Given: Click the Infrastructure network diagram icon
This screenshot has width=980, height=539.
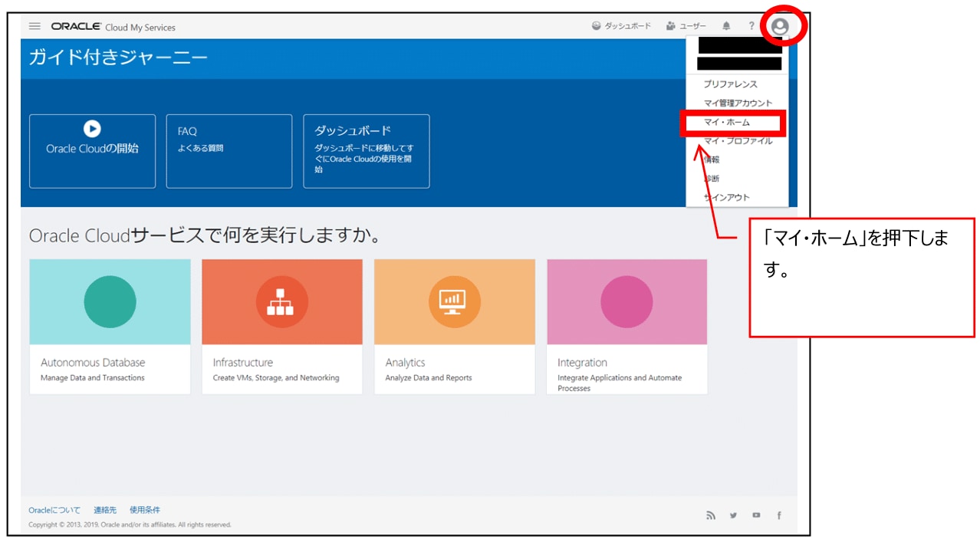Looking at the screenshot, I should pos(282,301).
